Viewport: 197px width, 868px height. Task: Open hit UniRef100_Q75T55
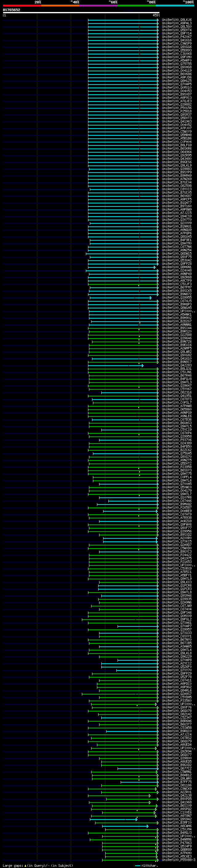pyautogui.click(x=177, y=64)
